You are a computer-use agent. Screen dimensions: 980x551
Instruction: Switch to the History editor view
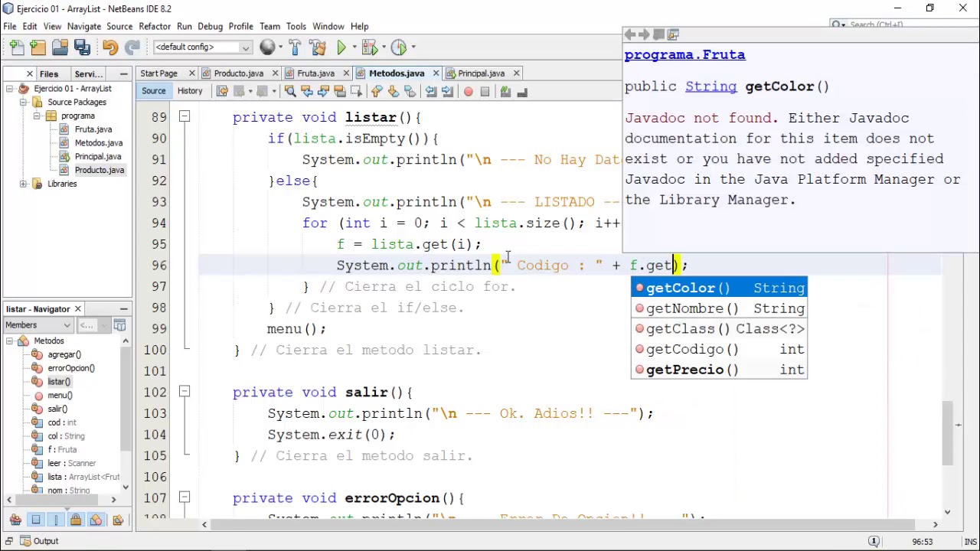point(190,92)
